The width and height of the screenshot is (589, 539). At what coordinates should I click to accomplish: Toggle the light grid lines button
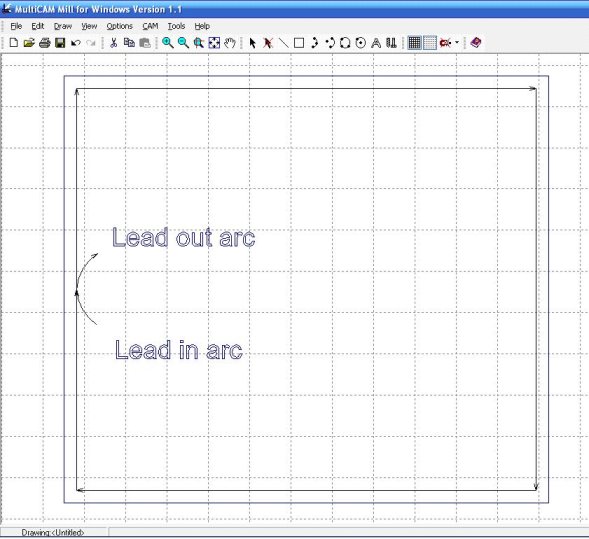click(430, 43)
